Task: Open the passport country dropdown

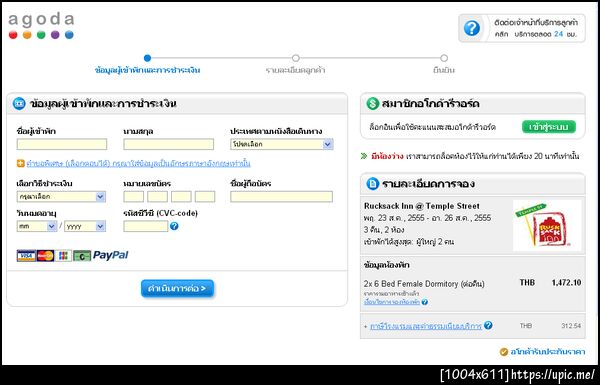Action: [x=282, y=144]
